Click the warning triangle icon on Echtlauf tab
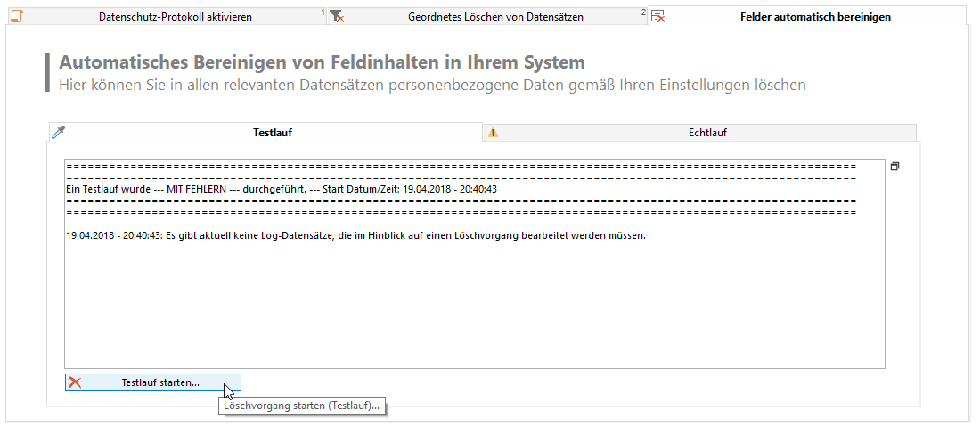Screen dimensions: 980x427 493,133
